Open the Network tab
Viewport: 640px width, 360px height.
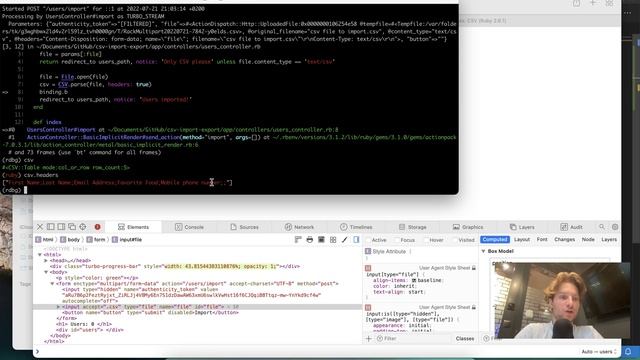click(299, 227)
